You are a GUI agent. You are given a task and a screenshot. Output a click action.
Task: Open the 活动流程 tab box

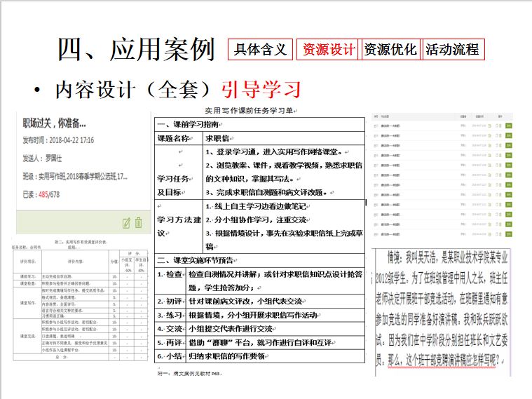[453, 50]
